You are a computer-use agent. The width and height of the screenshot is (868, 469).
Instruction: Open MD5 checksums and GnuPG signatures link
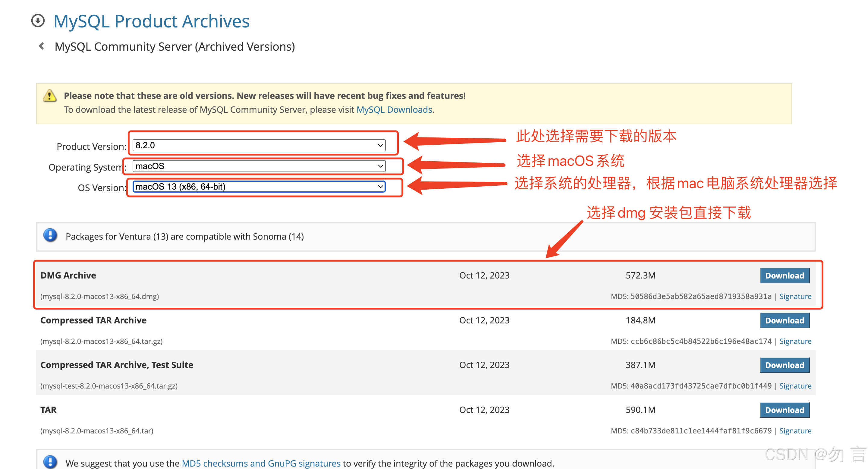point(261,463)
